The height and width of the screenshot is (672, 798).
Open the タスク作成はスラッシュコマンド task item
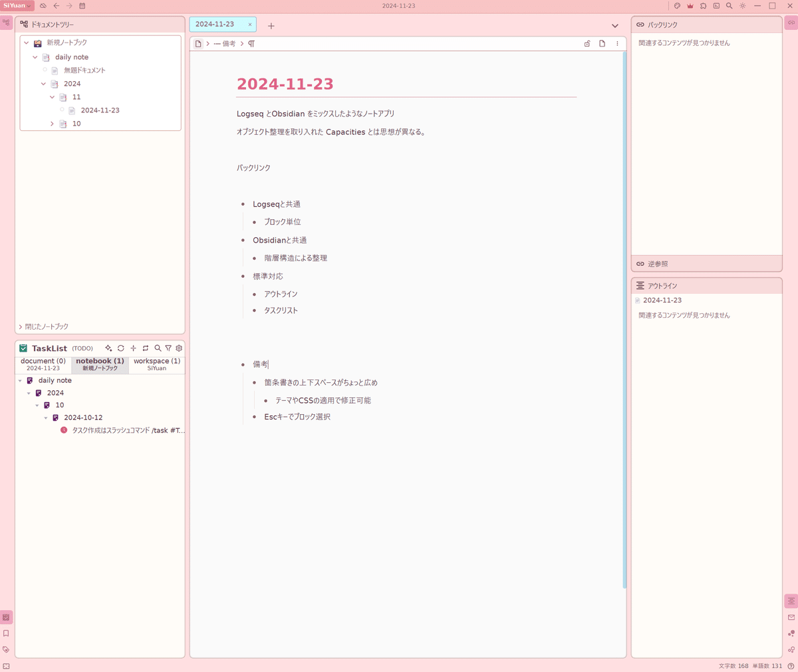pos(128,431)
